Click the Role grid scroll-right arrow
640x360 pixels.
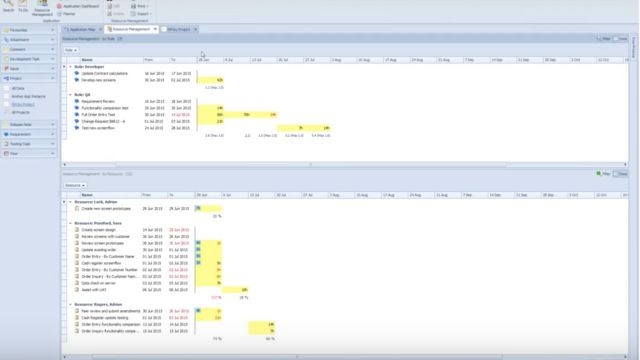click(625, 164)
